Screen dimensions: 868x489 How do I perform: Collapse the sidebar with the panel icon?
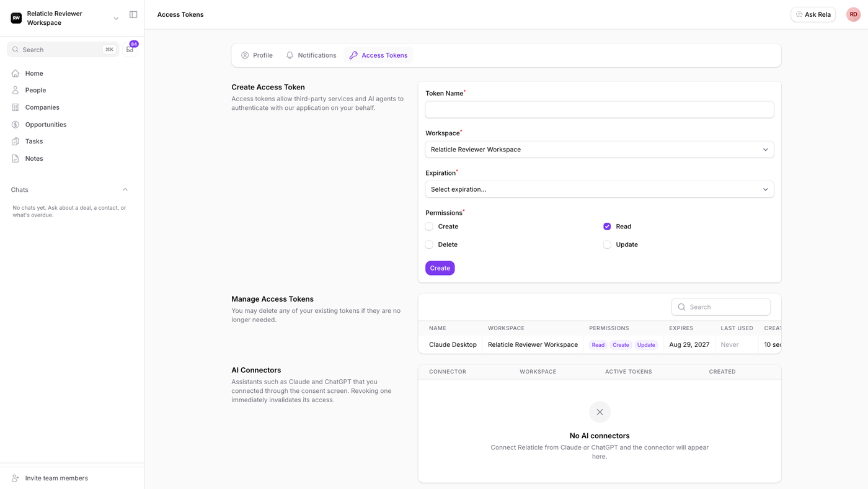[x=133, y=14]
